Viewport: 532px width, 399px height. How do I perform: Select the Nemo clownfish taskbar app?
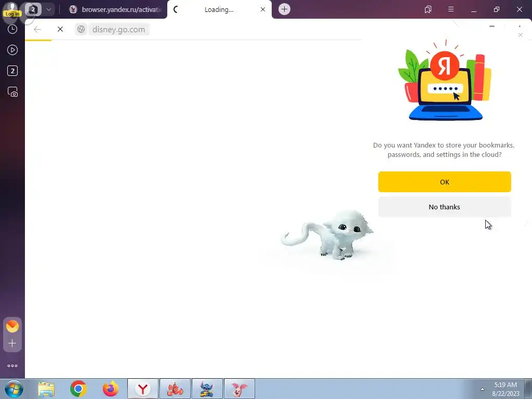[x=175, y=389]
